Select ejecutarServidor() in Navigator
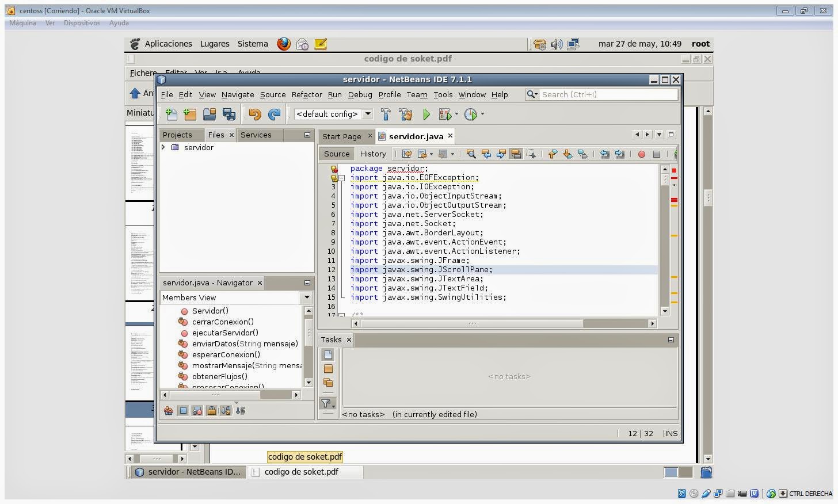 [225, 333]
